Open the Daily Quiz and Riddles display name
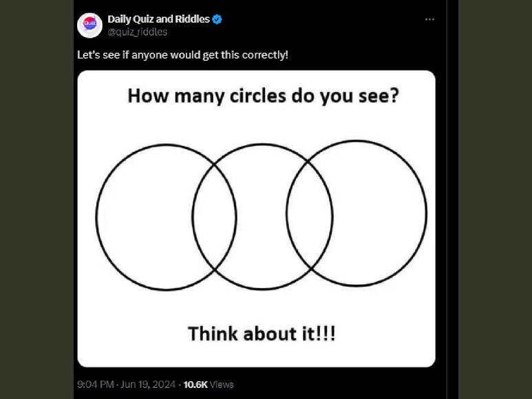This screenshot has width=532, height=399. pos(158,19)
